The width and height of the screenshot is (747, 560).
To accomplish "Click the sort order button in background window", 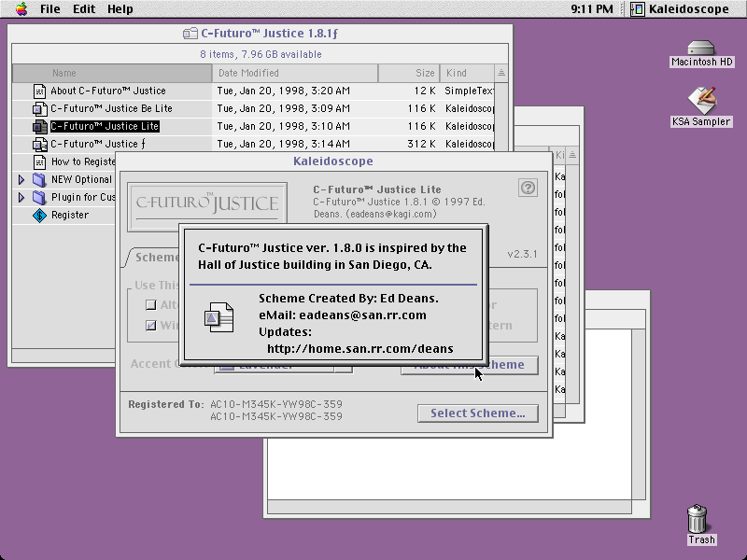I will [572, 155].
